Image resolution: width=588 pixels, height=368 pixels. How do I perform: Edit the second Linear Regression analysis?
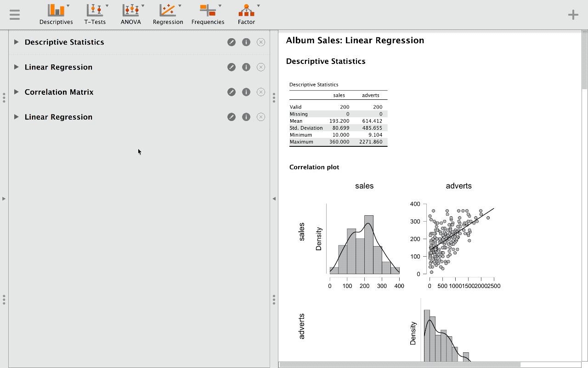point(232,116)
